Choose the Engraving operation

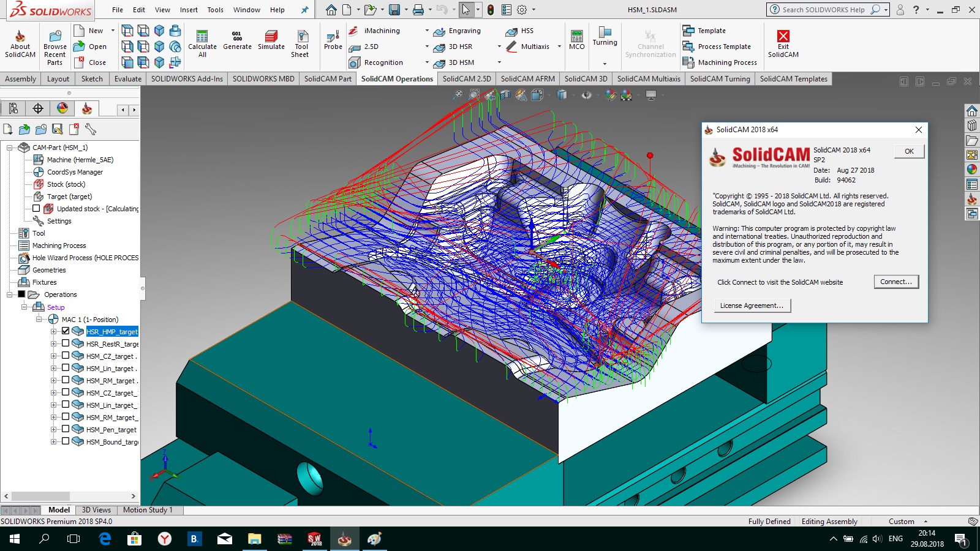457,31
